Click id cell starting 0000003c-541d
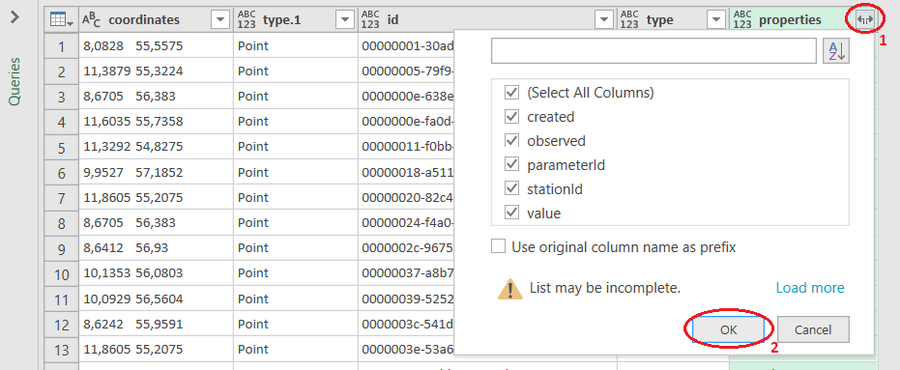This screenshot has width=900, height=370. [x=406, y=325]
